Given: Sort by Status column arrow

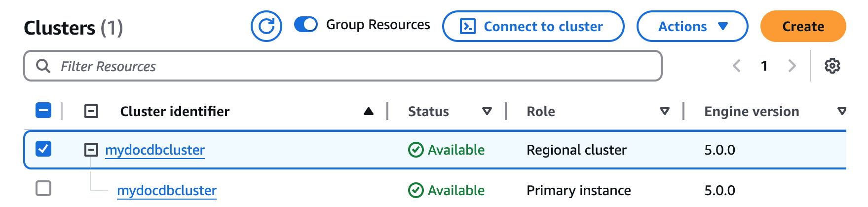Looking at the screenshot, I should coord(487,112).
